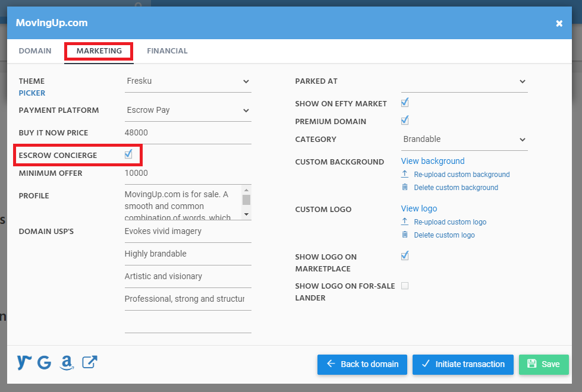Enable Show Logo on For-Sale Lander
Viewport: 582px width, 392px height.
pyautogui.click(x=405, y=285)
